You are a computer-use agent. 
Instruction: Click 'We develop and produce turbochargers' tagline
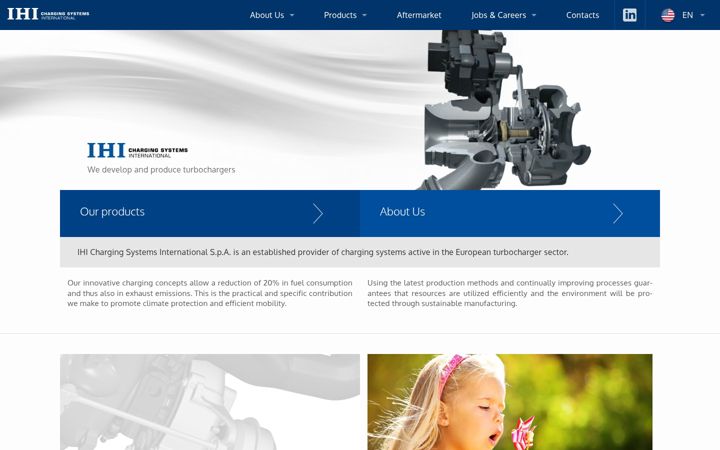[161, 170]
